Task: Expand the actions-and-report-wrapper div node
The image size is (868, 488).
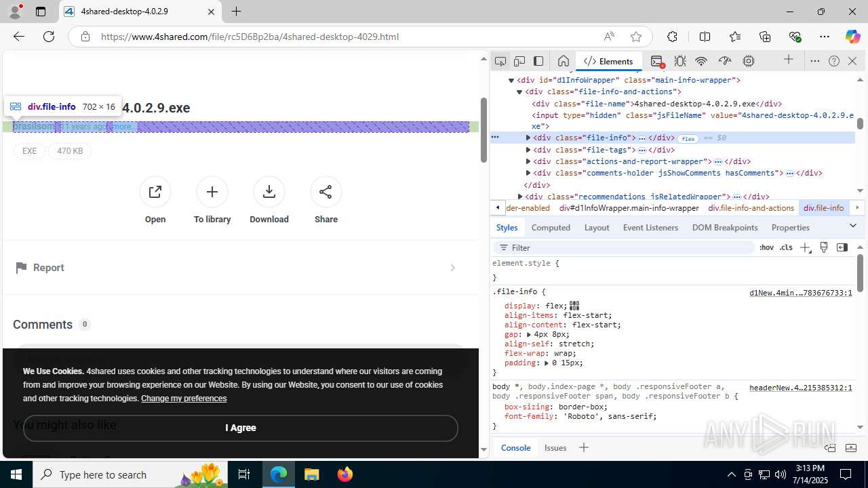Action: pos(528,161)
